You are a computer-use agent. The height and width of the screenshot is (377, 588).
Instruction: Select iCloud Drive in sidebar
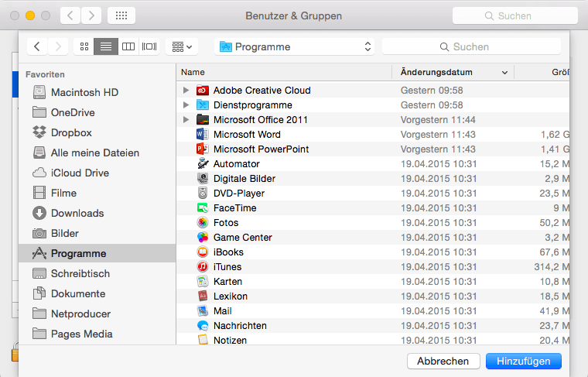click(x=80, y=173)
